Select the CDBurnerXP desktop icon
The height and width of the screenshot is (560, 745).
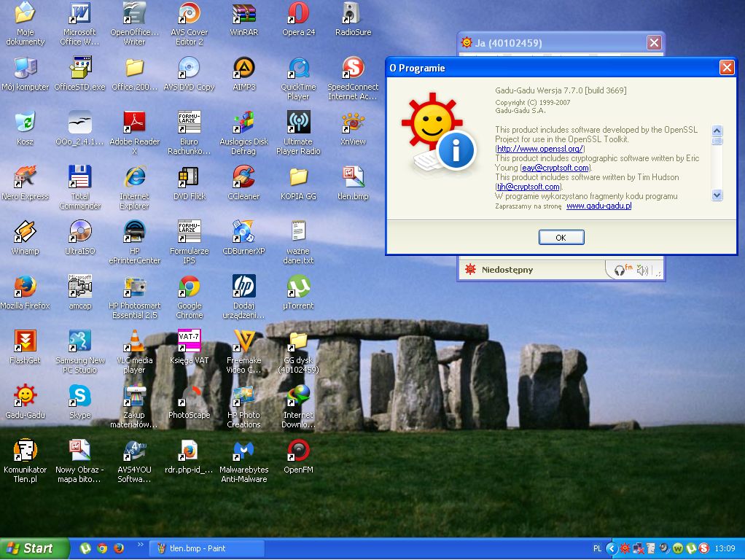pos(243,238)
